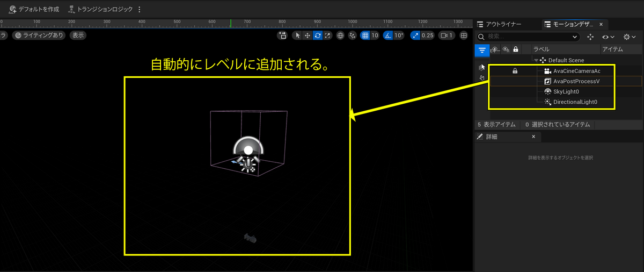Click the post process icon of AvaPostProcessV
This screenshot has height=272, width=644.
click(x=547, y=81)
